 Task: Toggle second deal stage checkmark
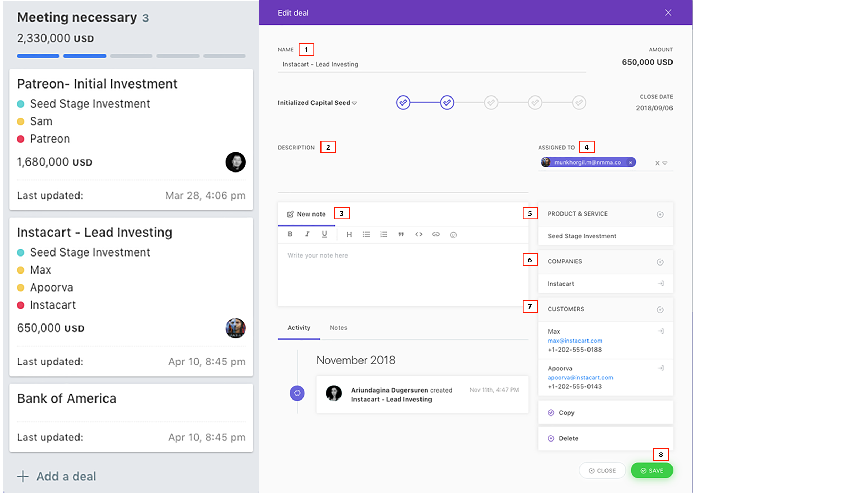click(447, 103)
